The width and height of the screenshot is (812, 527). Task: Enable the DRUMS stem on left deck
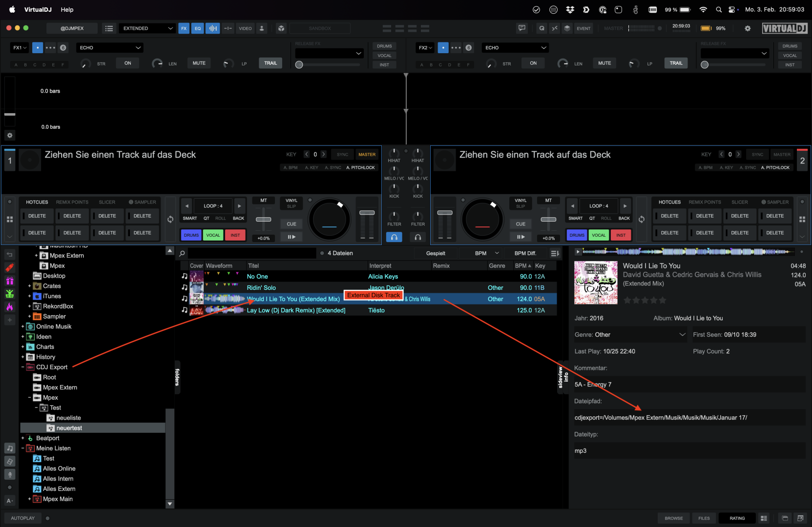[x=191, y=235]
